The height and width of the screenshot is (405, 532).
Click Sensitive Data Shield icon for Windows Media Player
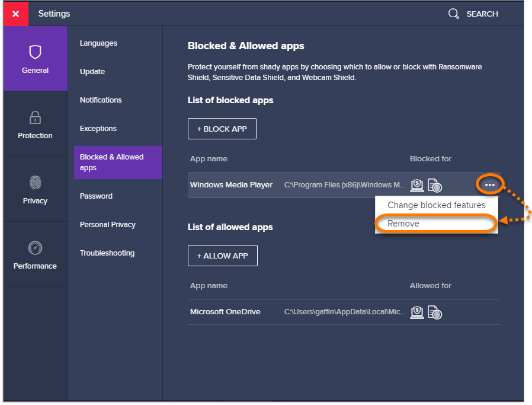[x=435, y=186]
